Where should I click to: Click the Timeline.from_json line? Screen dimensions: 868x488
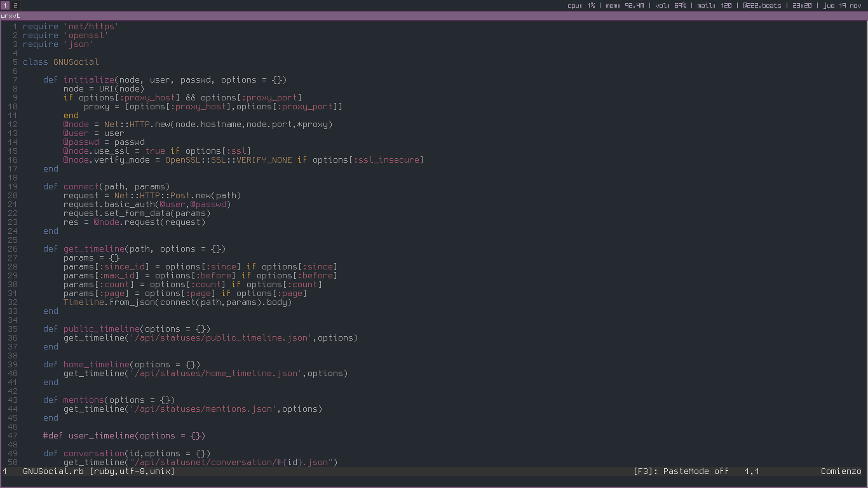point(177,302)
